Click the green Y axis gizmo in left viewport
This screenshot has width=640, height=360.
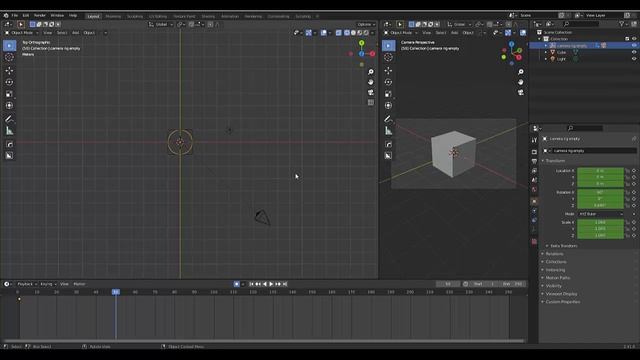click(x=362, y=43)
